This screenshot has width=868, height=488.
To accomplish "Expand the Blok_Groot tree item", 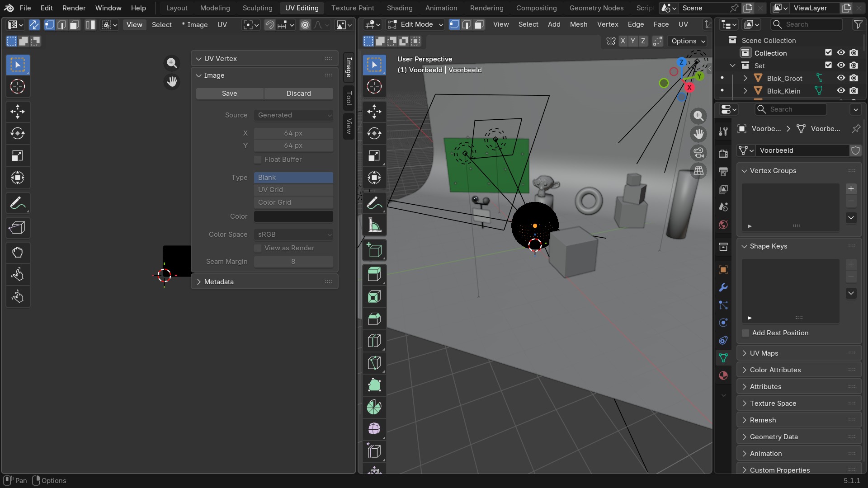I will click(x=745, y=78).
